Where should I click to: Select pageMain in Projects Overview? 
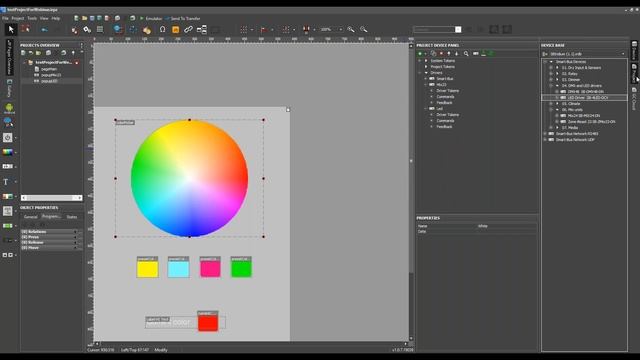coord(49,69)
